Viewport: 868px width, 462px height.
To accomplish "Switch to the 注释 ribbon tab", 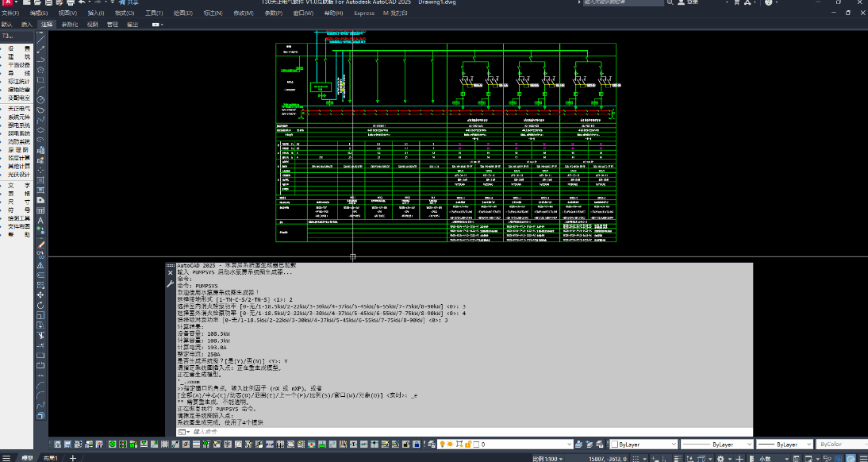I will tap(47, 25).
